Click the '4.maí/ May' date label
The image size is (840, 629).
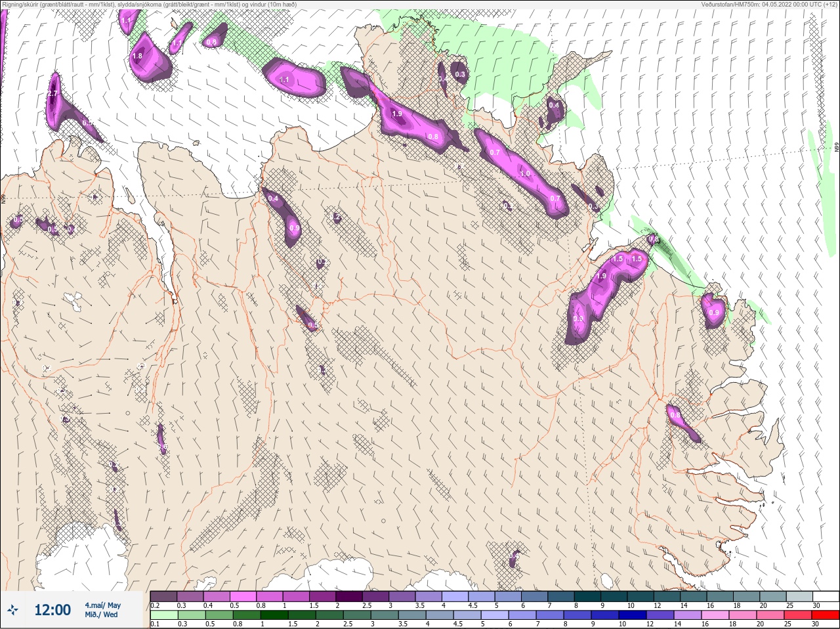point(102,605)
